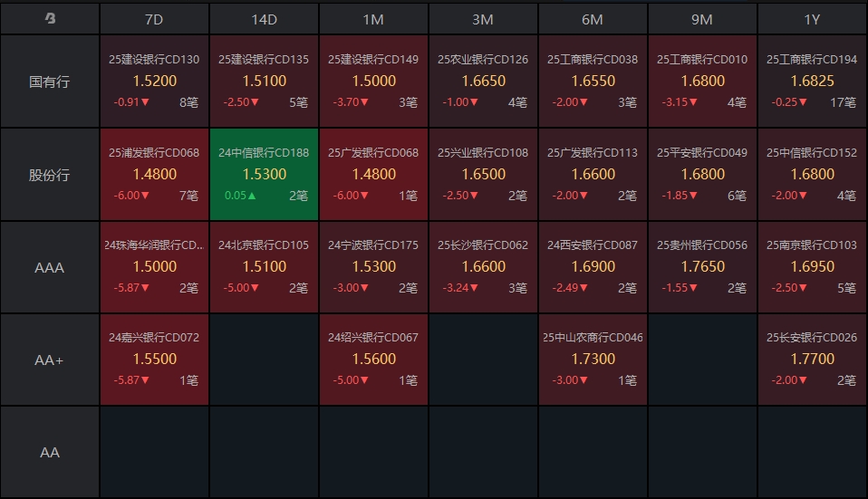Open the 25兴业银行CD108 cell
This screenshot has height=499, width=868.
pyautogui.click(x=483, y=174)
